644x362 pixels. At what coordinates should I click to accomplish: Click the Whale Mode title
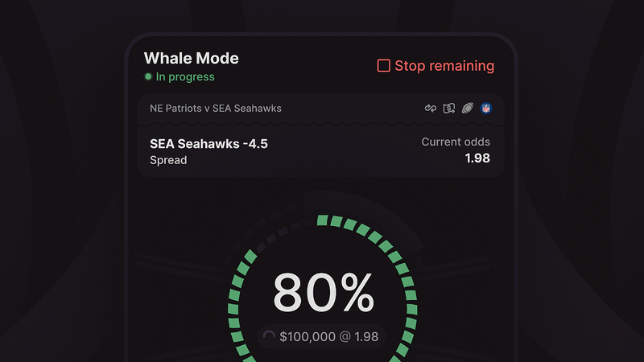[x=191, y=58]
